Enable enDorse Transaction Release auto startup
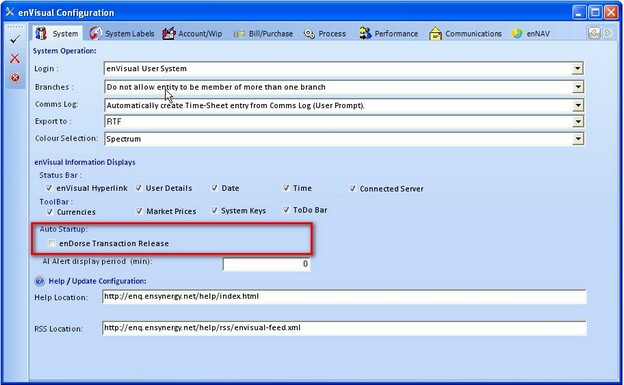Viewport: 624px width, 385px height. (52, 243)
